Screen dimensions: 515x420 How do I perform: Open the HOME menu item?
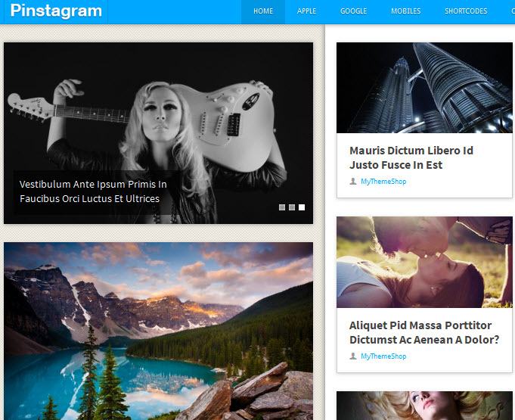point(263,11)
